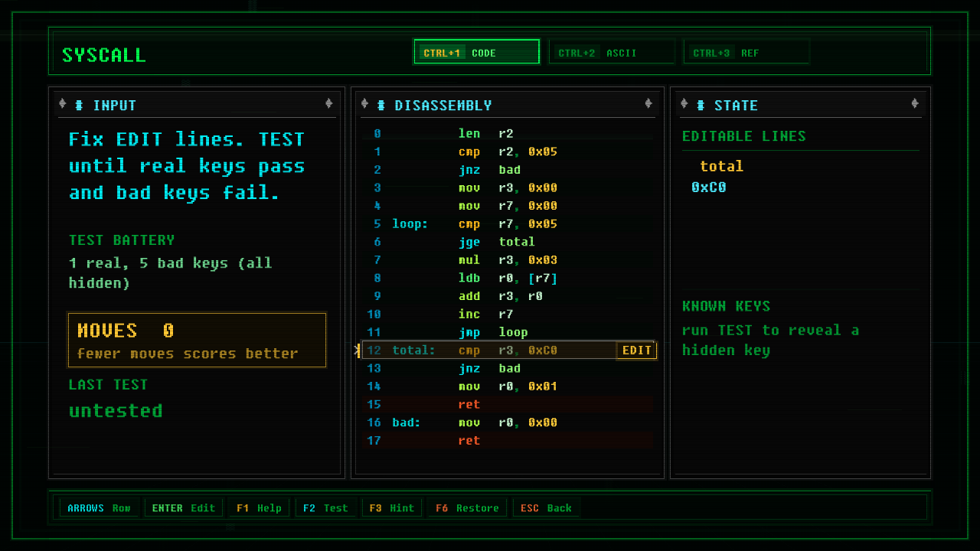Image resolution: width=980 pixels, height=551 pixels.
Task: Click '1 real, 5 bad keys' text
Action: pos(171,273)
